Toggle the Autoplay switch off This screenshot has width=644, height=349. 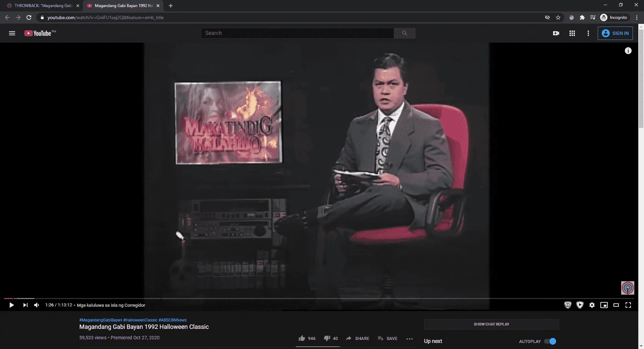(550, 341)
